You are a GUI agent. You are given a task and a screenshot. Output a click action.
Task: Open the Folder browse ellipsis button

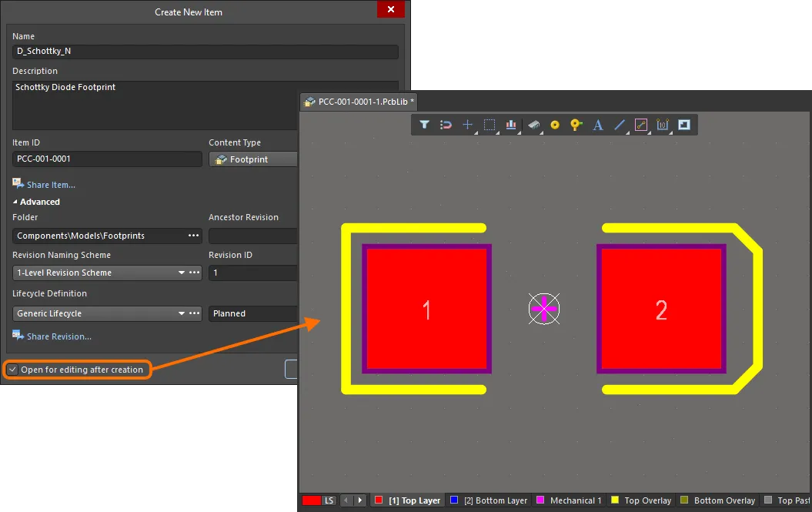193,236
